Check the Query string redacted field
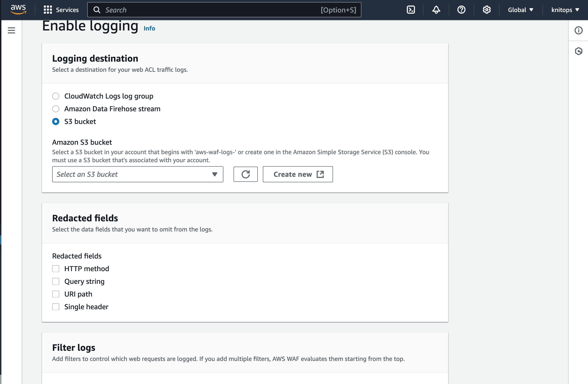This screenshot has height=384, width=588. [56, 281]
